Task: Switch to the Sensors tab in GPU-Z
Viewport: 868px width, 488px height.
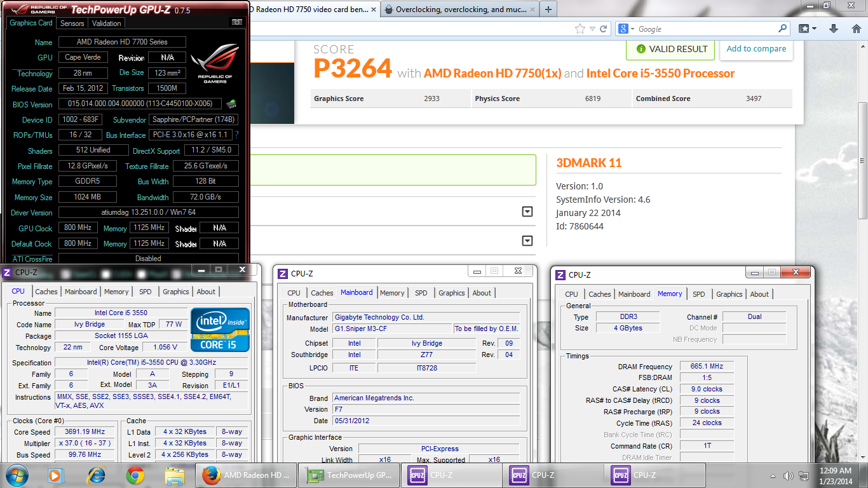Action: [x=72, y=23]
